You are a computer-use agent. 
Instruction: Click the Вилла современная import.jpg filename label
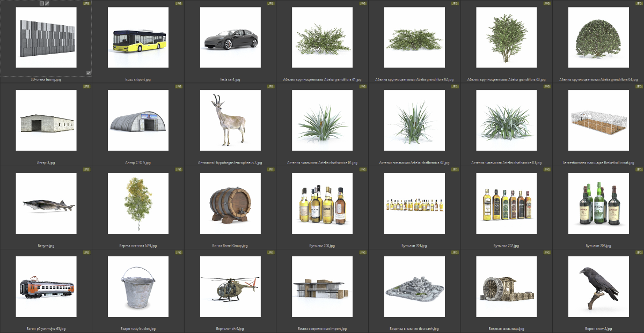(x=322, y=329)
